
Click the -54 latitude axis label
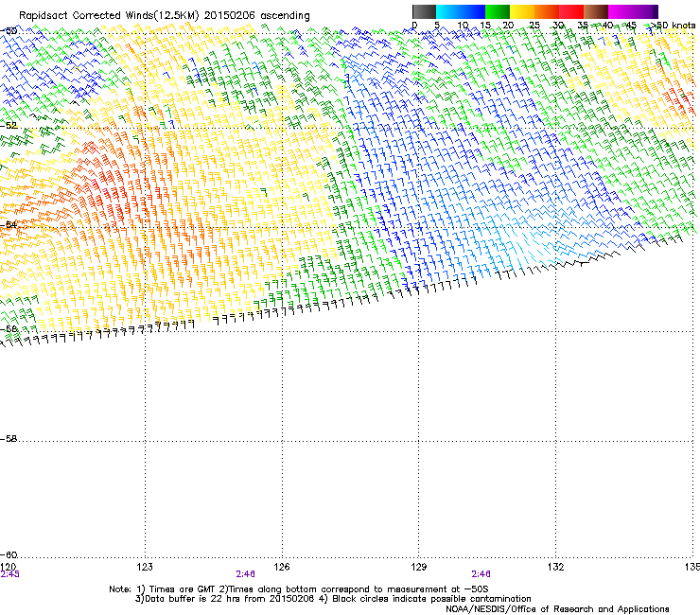(9, 224)
